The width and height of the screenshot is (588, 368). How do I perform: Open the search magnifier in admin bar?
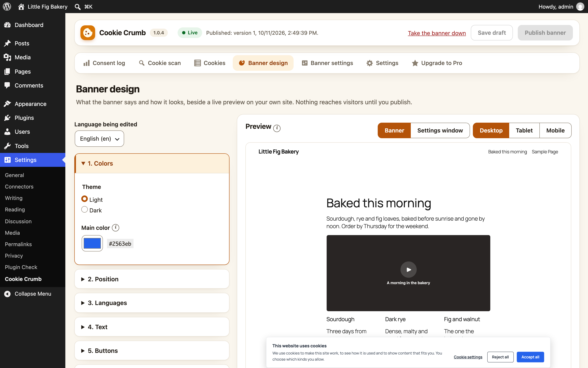(78, 7)
